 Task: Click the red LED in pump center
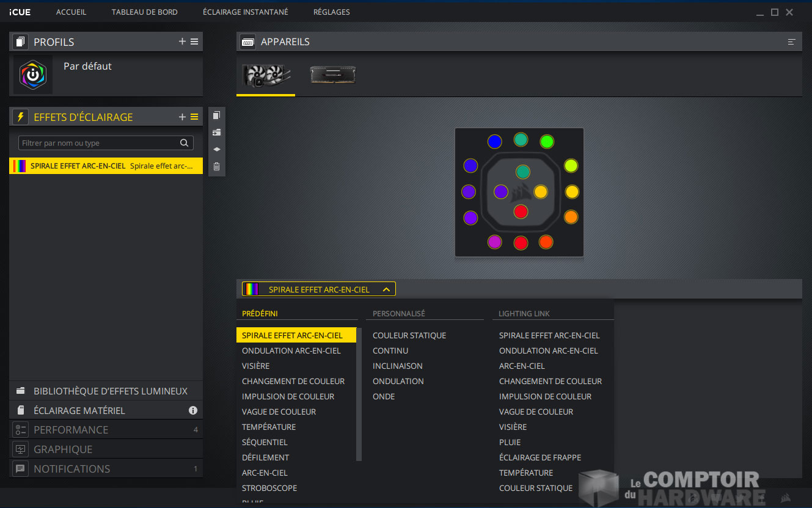coord(521,211)
